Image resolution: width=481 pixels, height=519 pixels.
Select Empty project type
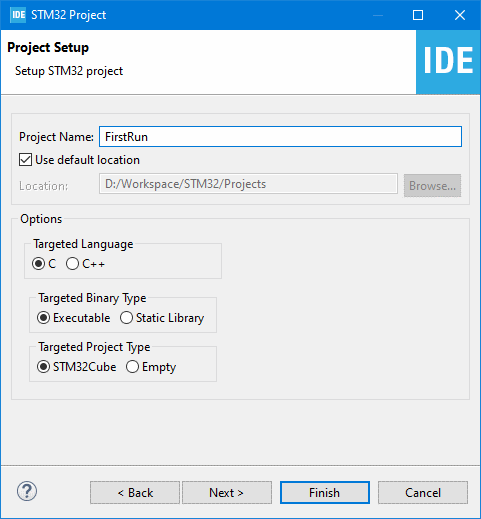pyautogui.click(x=132, y=367)
